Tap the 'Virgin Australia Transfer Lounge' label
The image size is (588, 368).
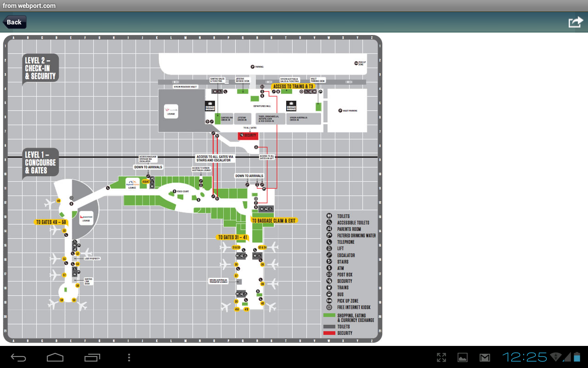(219, 281)
